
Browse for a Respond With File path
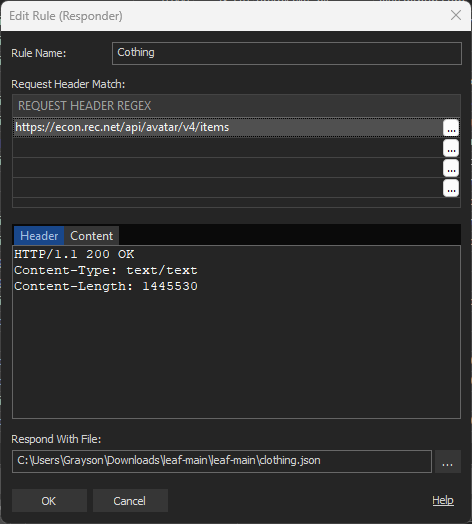pos(448,462)
